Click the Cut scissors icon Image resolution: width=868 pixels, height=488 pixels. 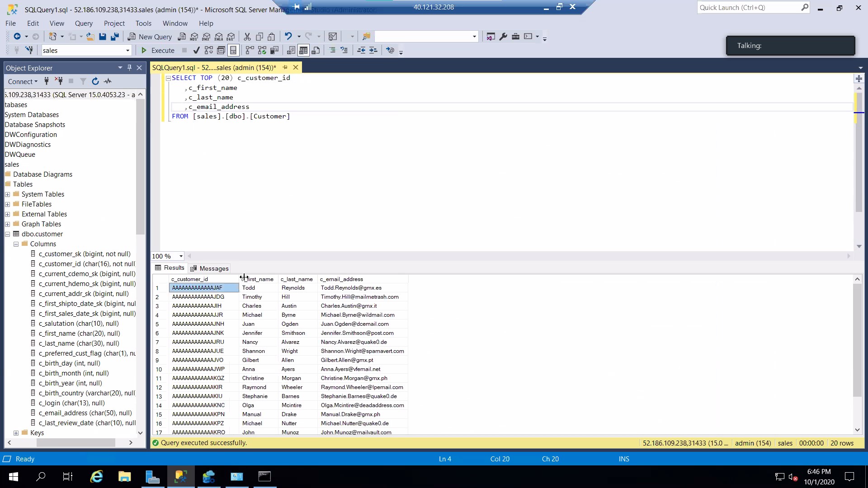click(x=247, y=37)
